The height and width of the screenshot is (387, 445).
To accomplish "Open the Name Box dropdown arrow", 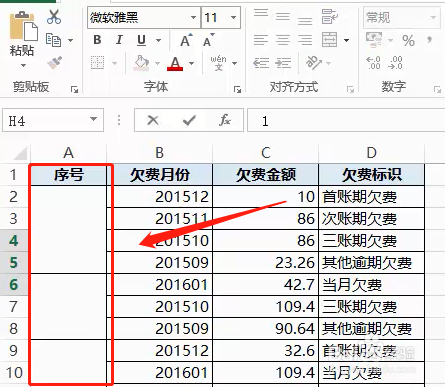I will pyautogui.click(x=94, y=119).
